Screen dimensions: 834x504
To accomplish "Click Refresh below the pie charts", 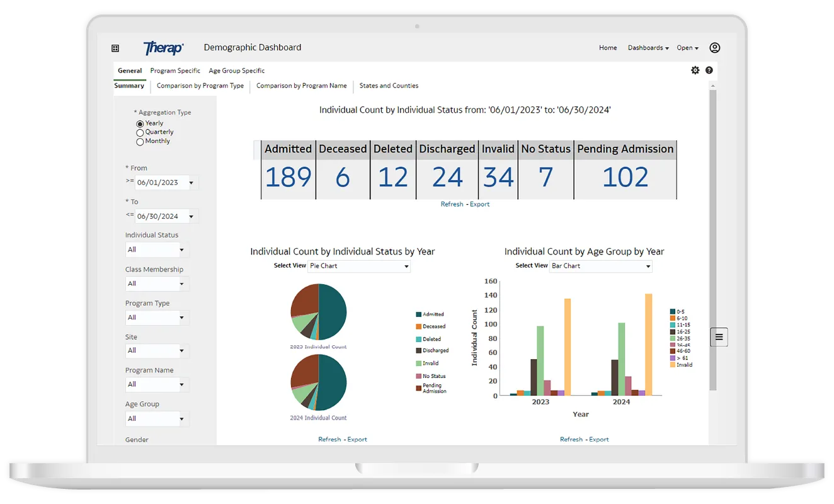I will click(329, 439).
